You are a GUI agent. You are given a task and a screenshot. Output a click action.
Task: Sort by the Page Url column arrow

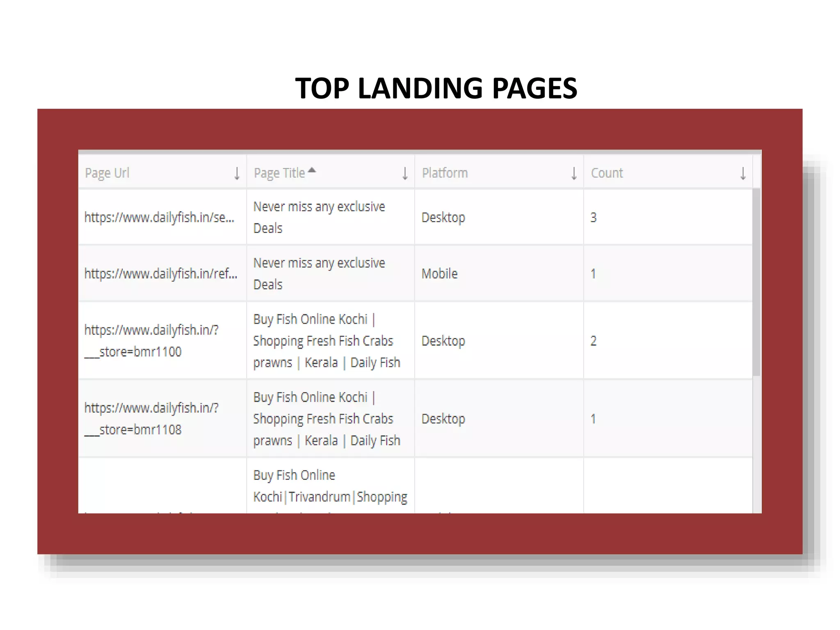[x=237, y=173]
